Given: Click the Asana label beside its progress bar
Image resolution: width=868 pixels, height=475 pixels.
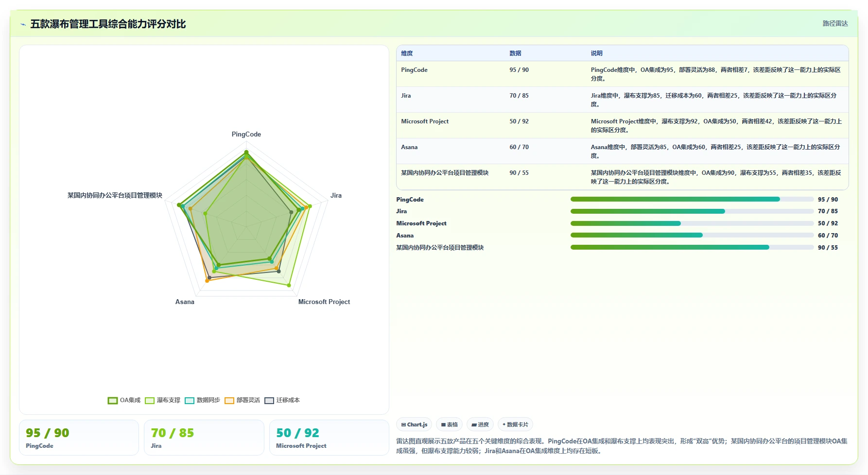Looking at the screenshot, I should point(405,236).
